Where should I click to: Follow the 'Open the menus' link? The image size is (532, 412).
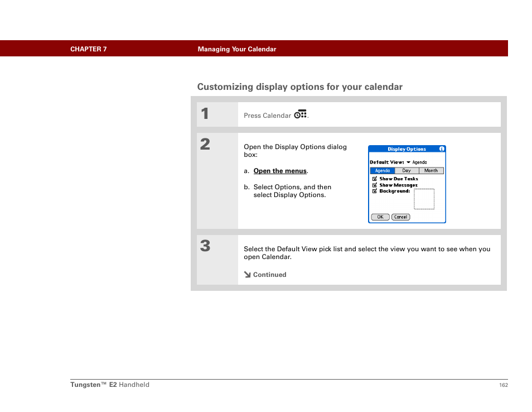coord(280,171)
